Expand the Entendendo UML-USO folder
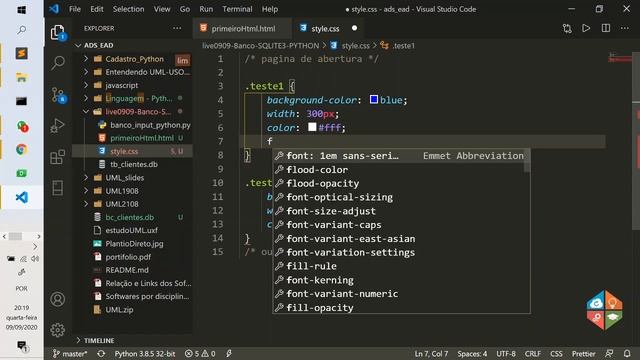The image size is (640, 360). 86,72
